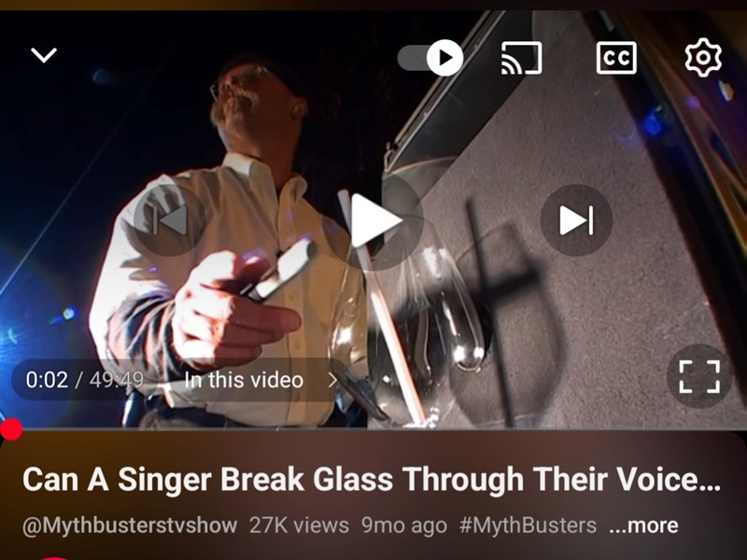Open the video settings gear
The image size is (747, 560).
[x=703, y=58]
